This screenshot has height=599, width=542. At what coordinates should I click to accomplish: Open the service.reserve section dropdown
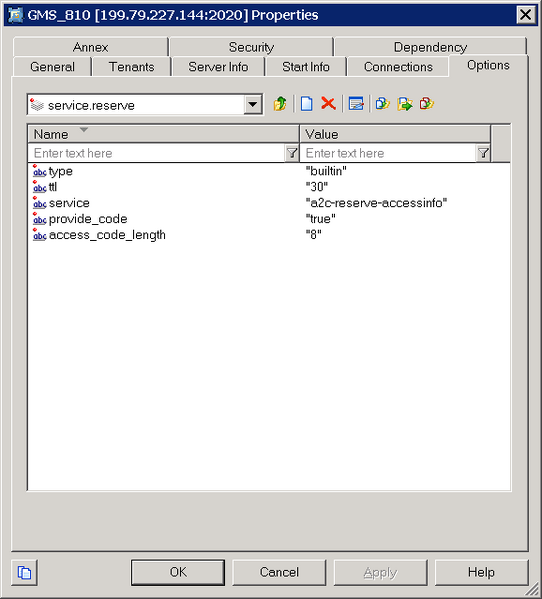[252, 104]
